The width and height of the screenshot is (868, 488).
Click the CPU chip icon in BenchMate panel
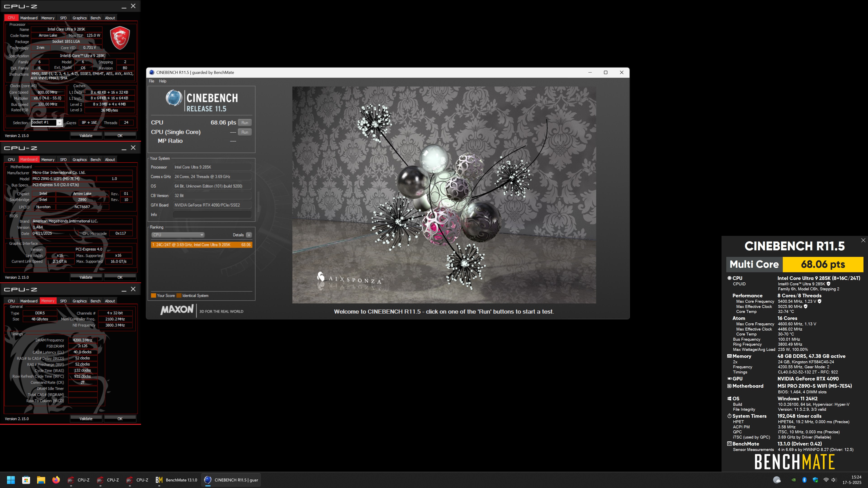pos(729,278)
